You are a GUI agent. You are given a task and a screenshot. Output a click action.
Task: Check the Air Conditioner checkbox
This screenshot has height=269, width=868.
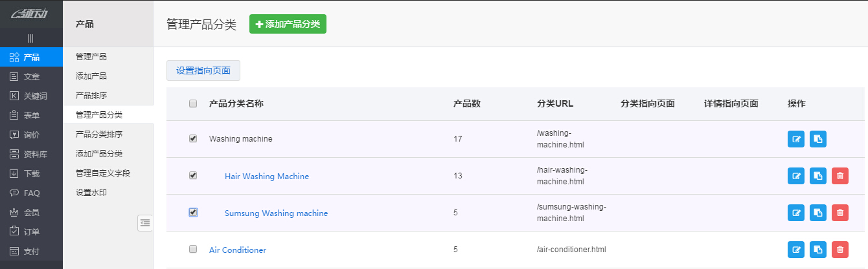click(193, 249)
